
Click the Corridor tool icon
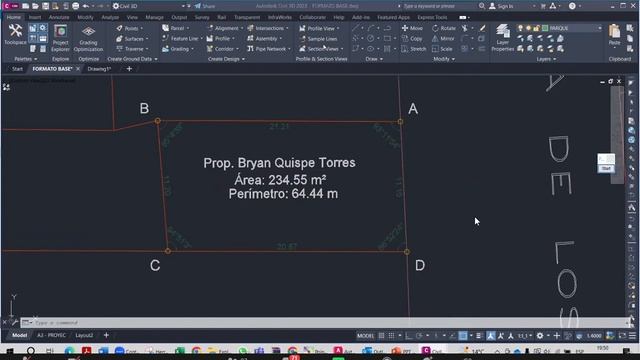(210, 49)
